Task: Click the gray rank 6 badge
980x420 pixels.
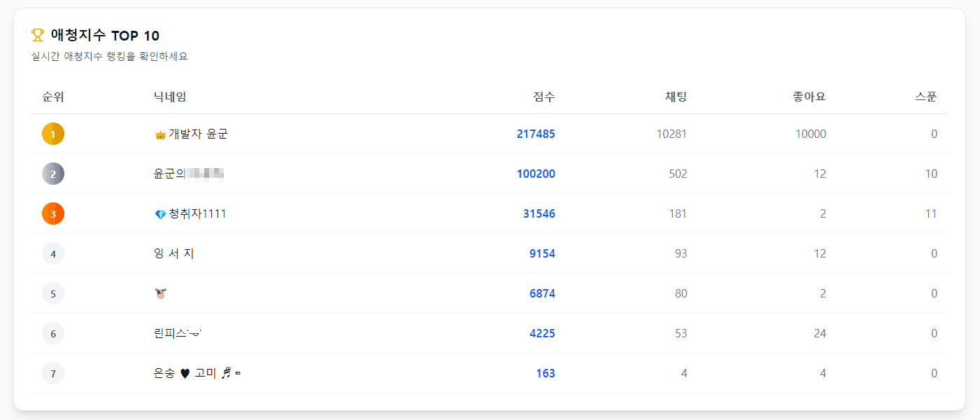Action: click(53, 333)
